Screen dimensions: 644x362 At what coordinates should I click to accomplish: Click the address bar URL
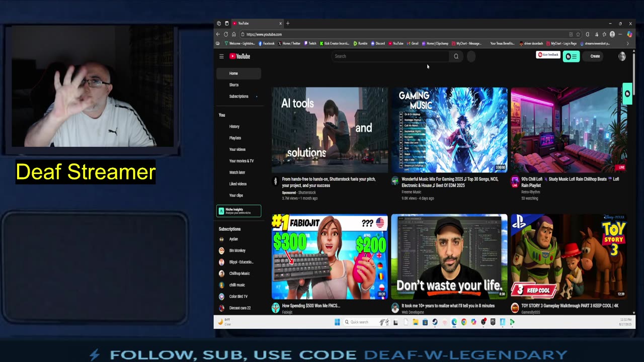coord(264,35)
